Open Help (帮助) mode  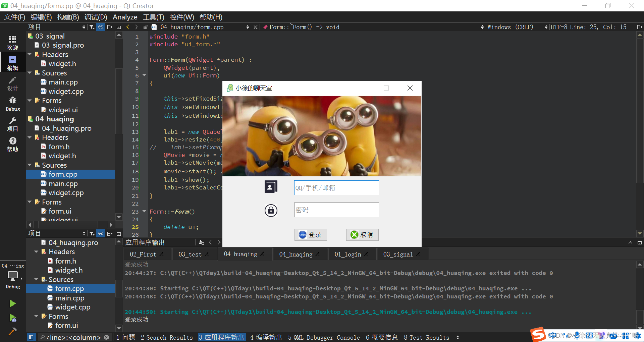(12, 145)
